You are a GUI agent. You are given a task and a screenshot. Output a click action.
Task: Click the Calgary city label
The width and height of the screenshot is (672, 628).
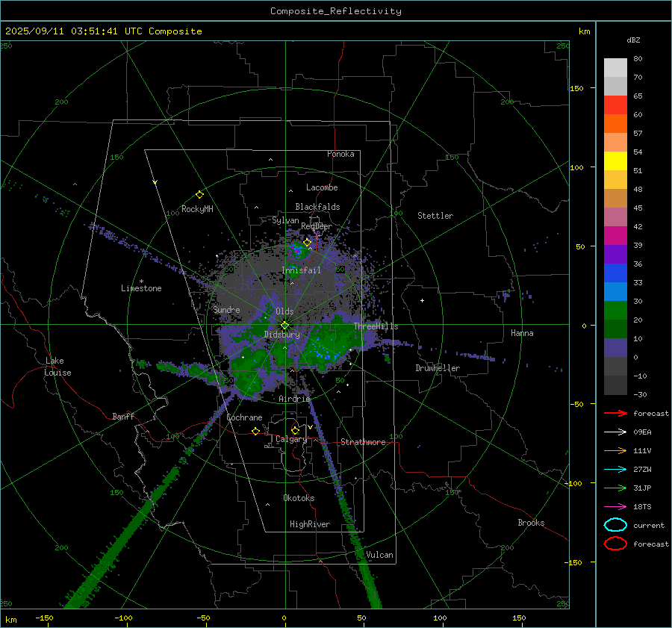coord(291,439)
